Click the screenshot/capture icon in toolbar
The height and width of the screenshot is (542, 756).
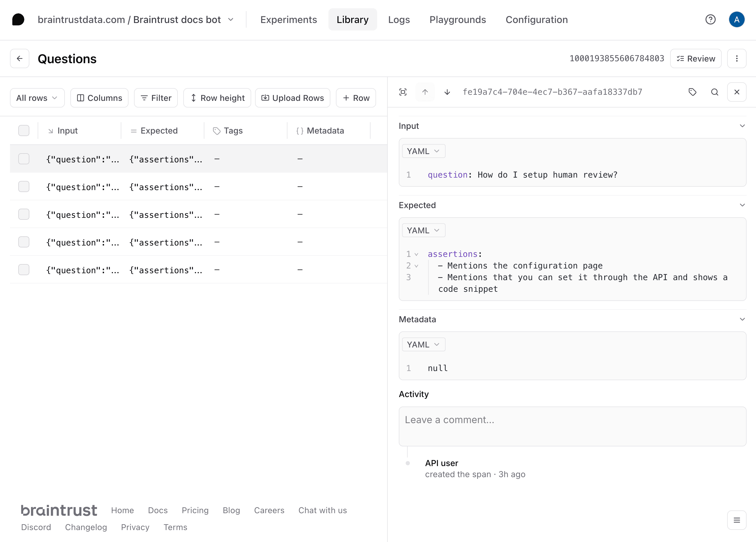point(404,91)
